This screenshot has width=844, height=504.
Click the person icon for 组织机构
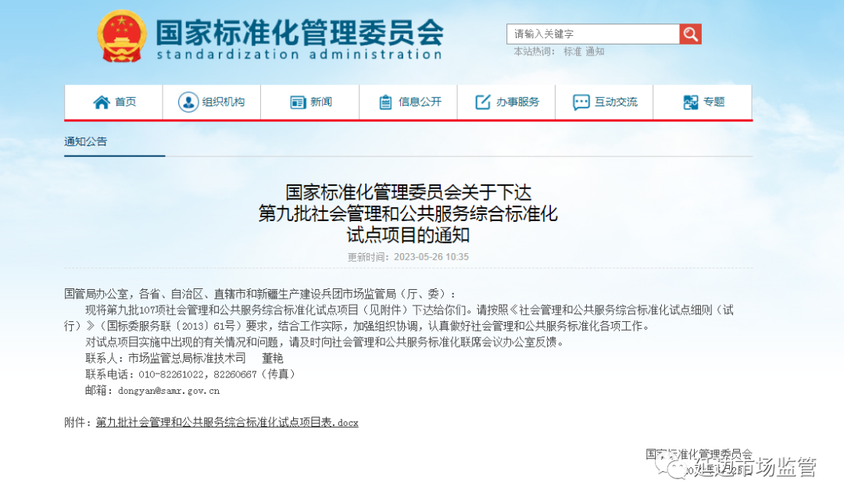click(x=188, y=102)
